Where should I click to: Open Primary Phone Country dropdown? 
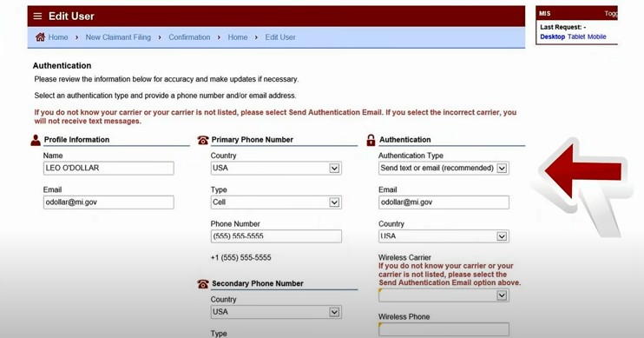[276, 169]
